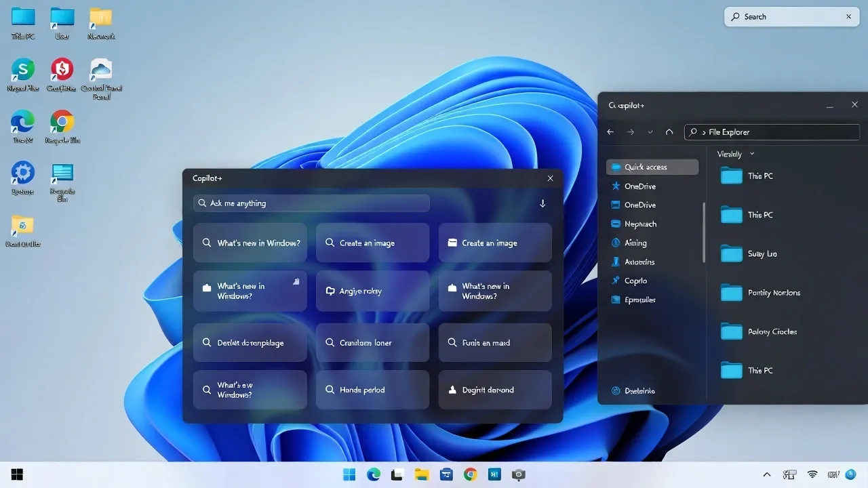The width and height of the screenshot is (868, 488).
Task: Expand the hidden system tray icons chevron
Action: click(x=767, y=474)
